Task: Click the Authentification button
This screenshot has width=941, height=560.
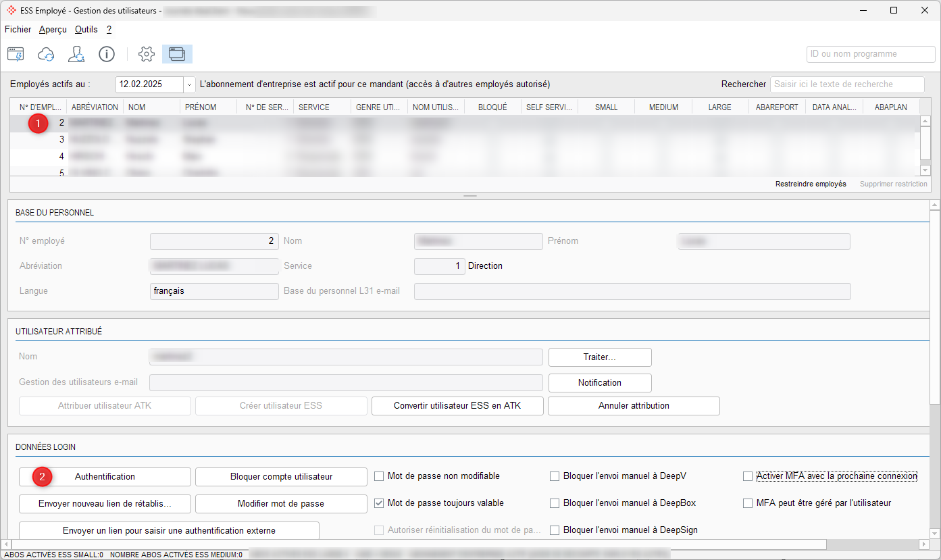Action: 105,477
